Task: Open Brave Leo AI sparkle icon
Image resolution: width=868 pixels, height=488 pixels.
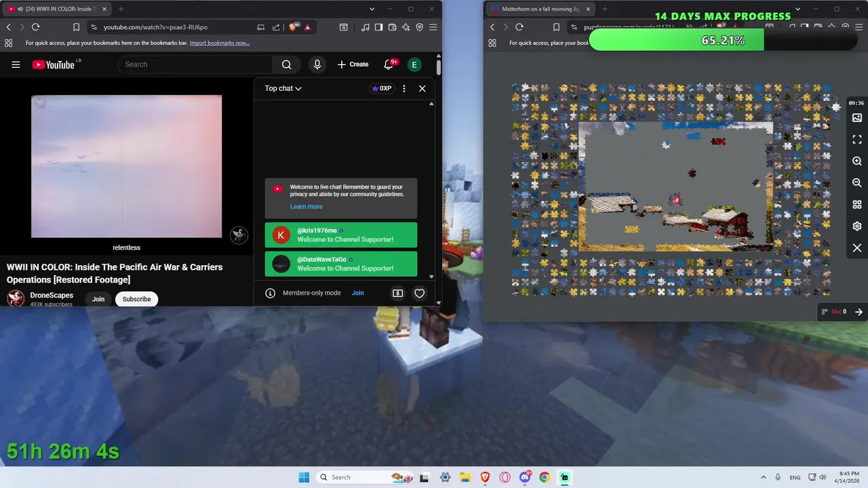Action: [406, 27]
